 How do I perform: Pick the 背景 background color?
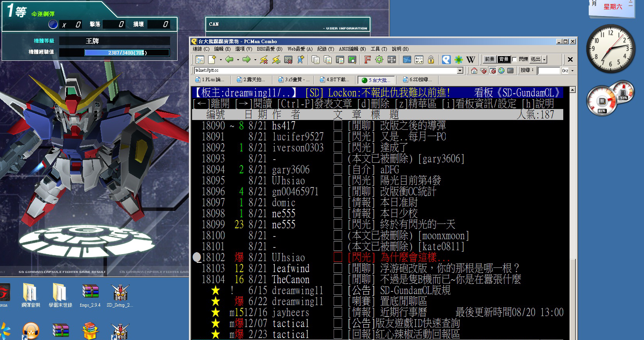point(504,60)
